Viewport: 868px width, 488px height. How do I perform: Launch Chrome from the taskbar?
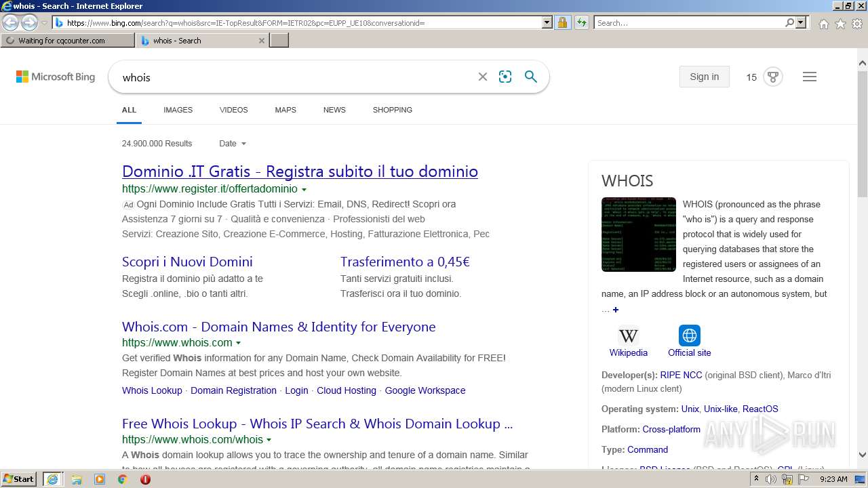122,479
